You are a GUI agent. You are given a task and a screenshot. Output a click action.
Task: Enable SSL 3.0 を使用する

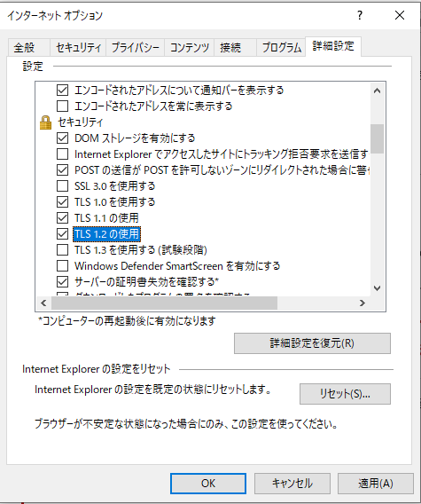pos(62,186)
